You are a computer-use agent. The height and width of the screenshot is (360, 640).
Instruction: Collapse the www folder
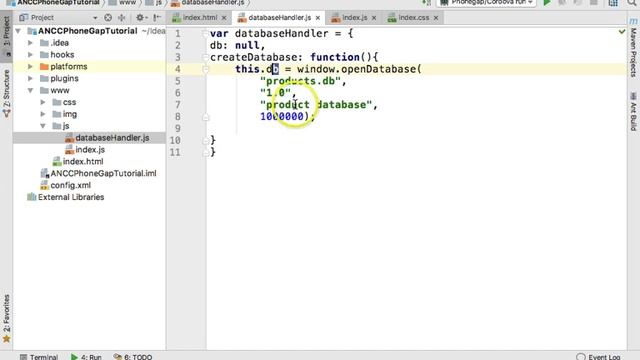(x=30, y=90)
